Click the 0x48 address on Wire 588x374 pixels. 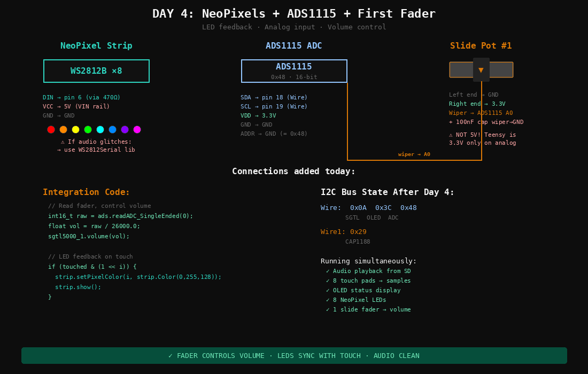click(408, 208)
